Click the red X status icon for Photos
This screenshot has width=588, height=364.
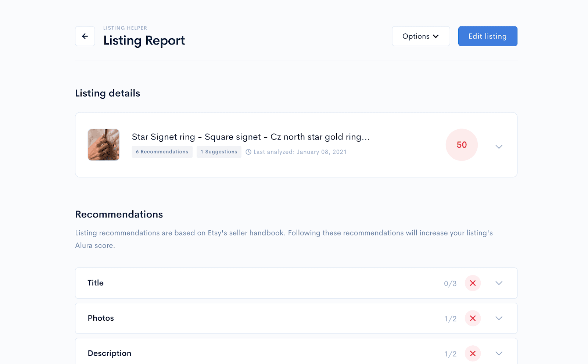click(x=473, y=318)
